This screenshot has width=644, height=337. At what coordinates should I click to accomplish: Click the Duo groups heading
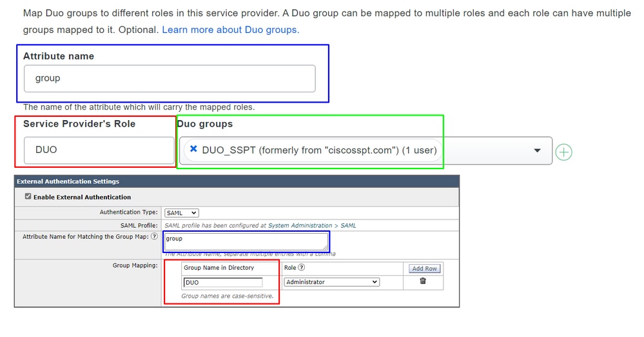pos(205,124)
